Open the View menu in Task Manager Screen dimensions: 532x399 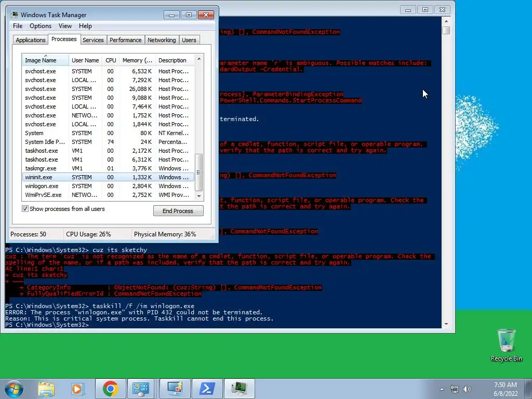[x=65, y=26]
